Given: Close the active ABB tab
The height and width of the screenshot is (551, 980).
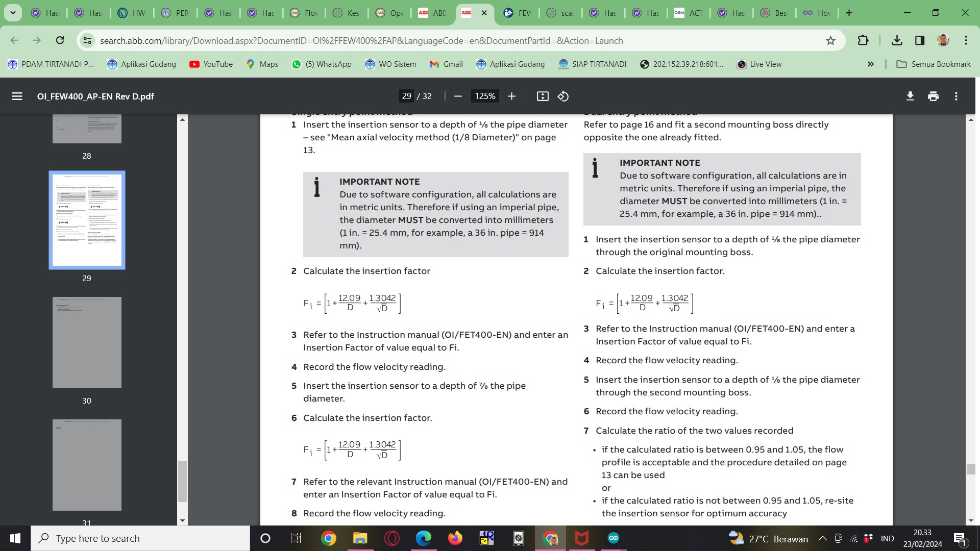Looking at the screenshot, I should pos(484,13).
